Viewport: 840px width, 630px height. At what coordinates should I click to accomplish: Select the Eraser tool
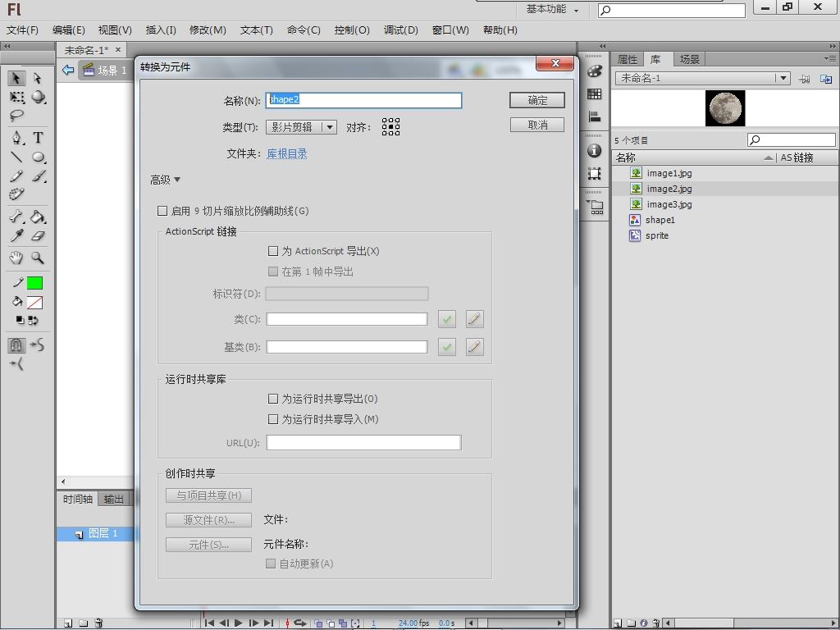[x=38, y=235]
